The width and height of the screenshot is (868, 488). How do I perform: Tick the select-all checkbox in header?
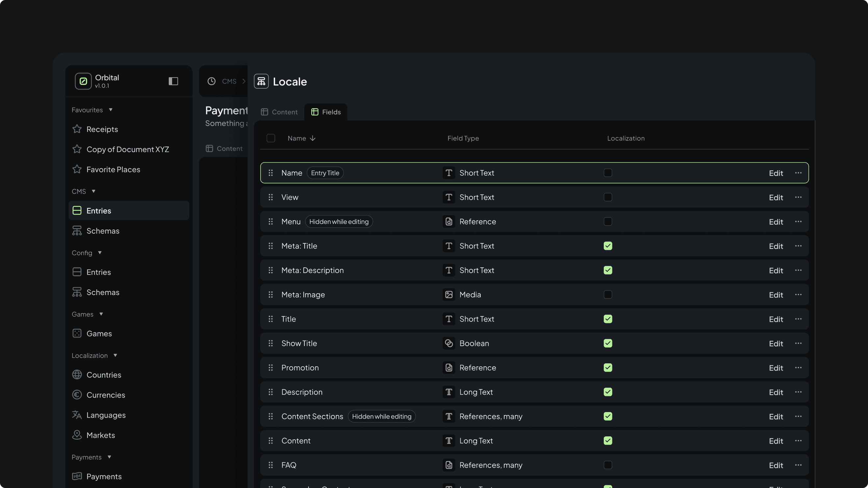click(x=270, y=138)
